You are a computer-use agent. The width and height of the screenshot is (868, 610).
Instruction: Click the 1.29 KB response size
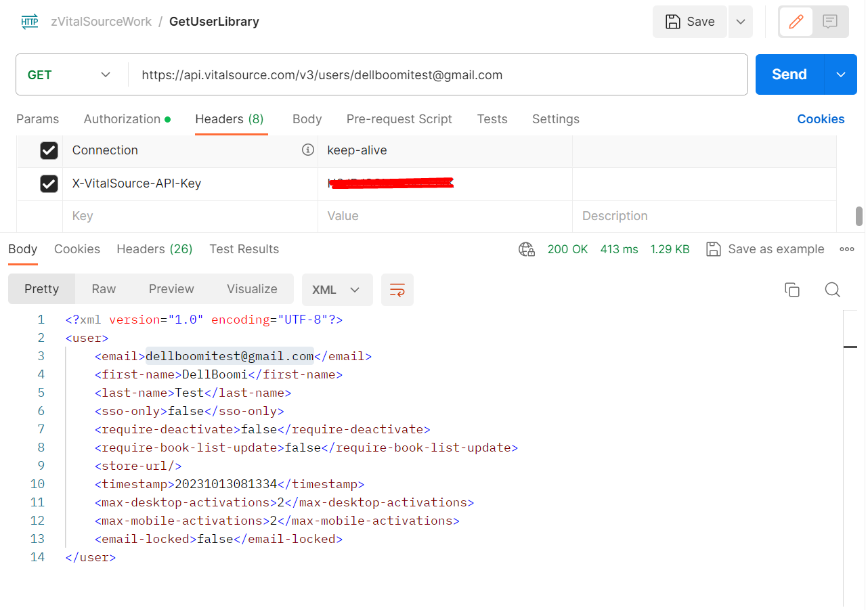[x=670, y=249]
